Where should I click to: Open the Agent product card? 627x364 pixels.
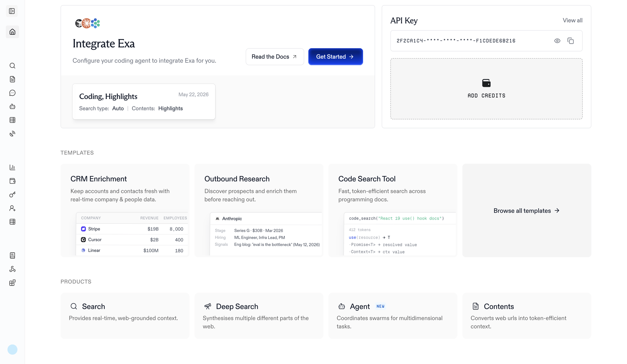393,316
